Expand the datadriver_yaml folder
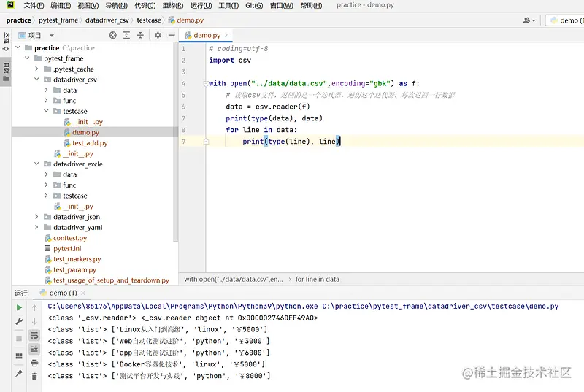 point(36,227)
